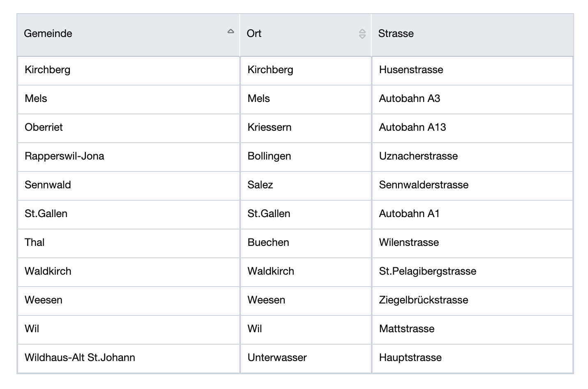Select the Buechen Ort cell
588x389 pixels.
coord(268,243)
